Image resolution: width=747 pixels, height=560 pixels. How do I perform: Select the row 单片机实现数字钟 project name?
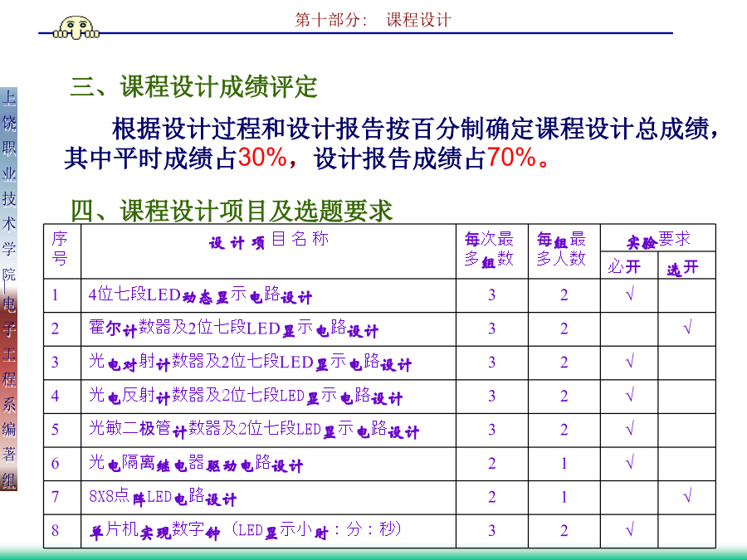point(246,530)
